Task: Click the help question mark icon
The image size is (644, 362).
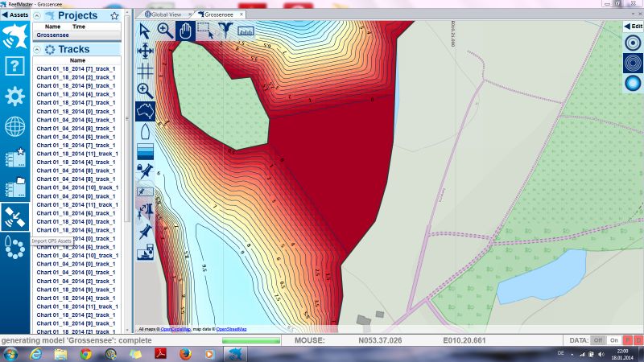Action: (x=14, y=67)
